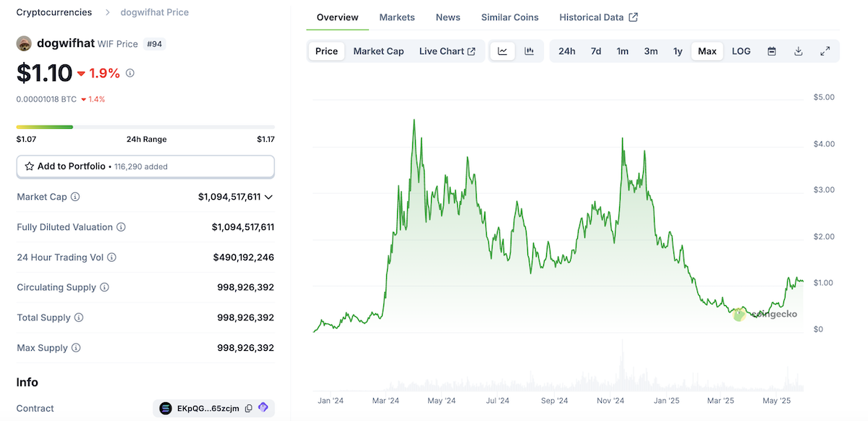This screenshot has width=868, height=421.
Task: Click the EKpQG...65zcjm contract address pill
Action: tap(214, 409)
